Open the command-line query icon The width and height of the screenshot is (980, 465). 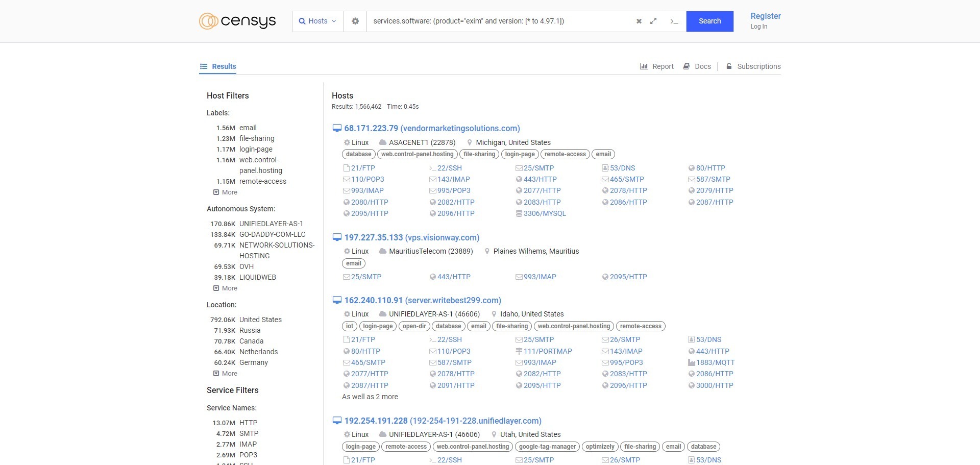(x=674, y=21)
